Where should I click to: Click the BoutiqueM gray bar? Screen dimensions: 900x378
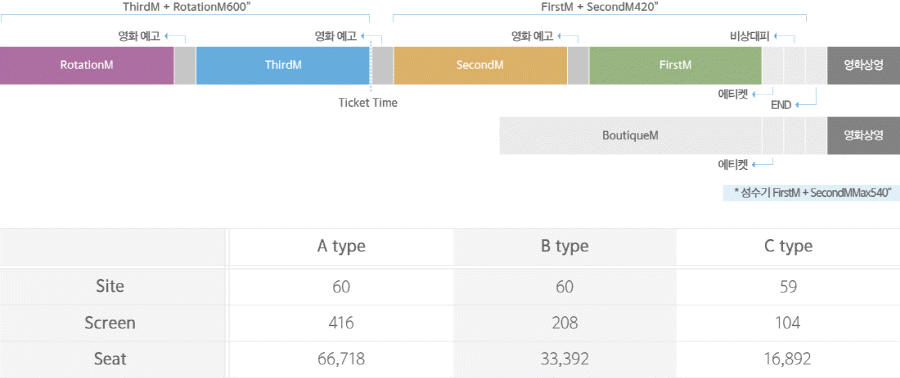(x=630, y=136)
